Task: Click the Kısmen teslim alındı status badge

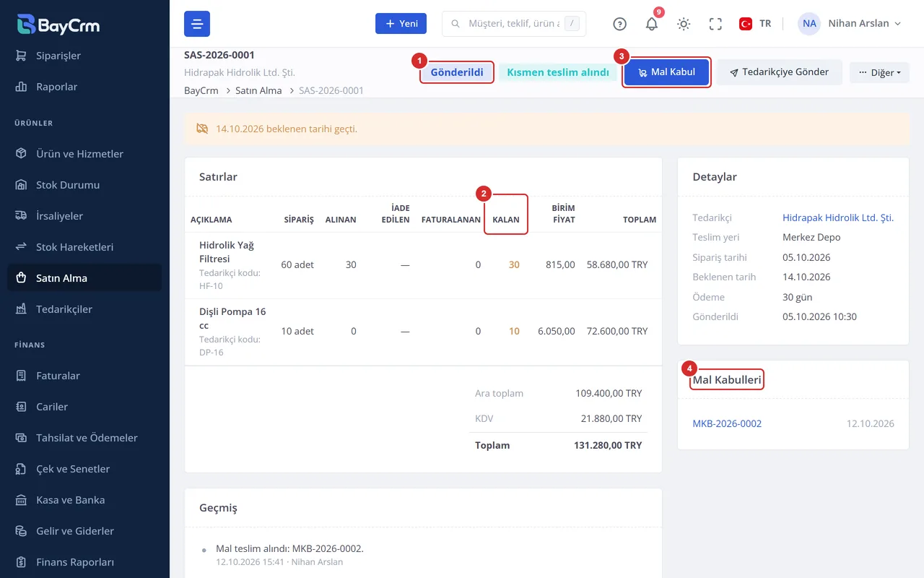Action: (x=558, y=72)
